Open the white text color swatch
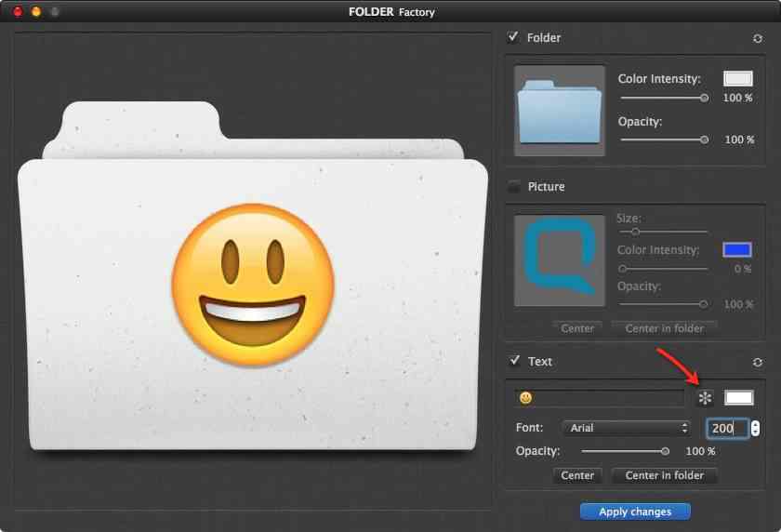This screenshot has width=781, height=532. coord(738,397)
